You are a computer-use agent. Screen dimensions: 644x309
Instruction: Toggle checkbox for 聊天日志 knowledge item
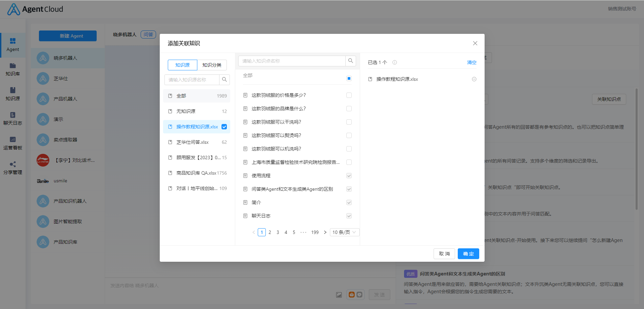click(349, 216)
